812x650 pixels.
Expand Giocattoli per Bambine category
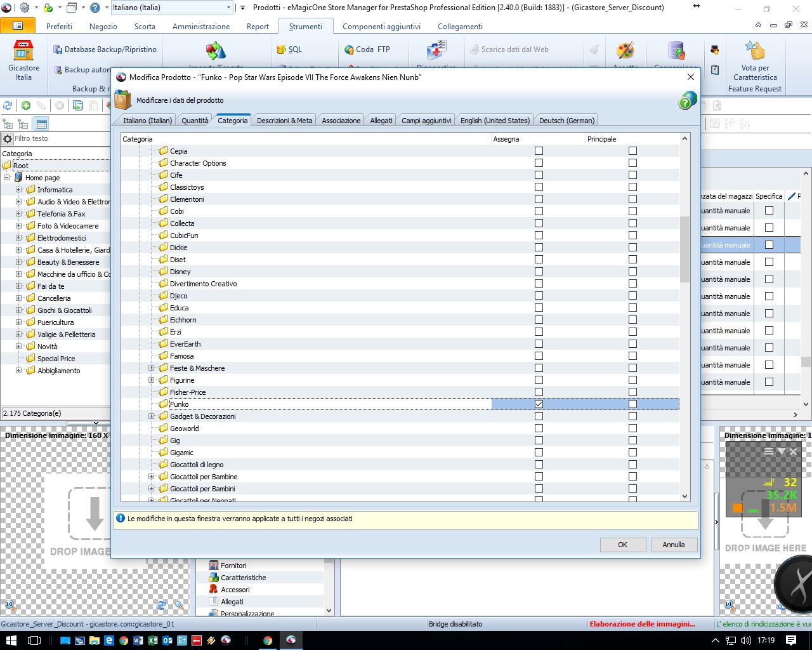point(151,477)
